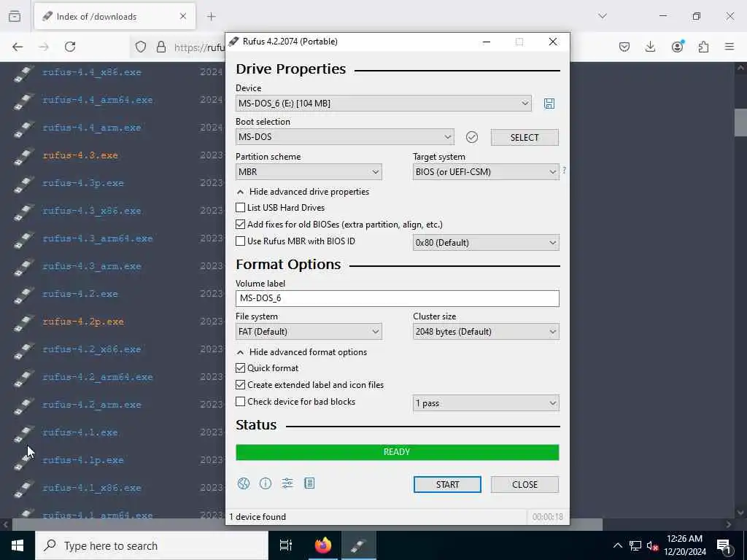Click the list all tabs chevron
This screenshot has height=560, width=747.
coord(603,16)
